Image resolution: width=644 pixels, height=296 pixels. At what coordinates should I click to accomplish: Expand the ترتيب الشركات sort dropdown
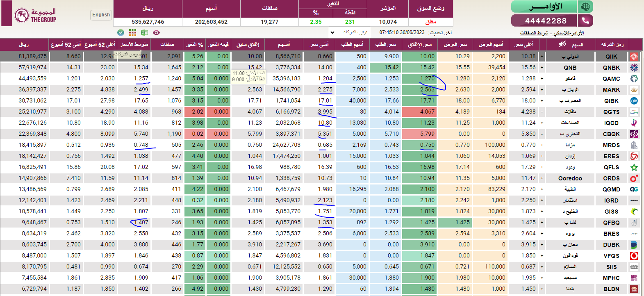click(x=349, y=32)
